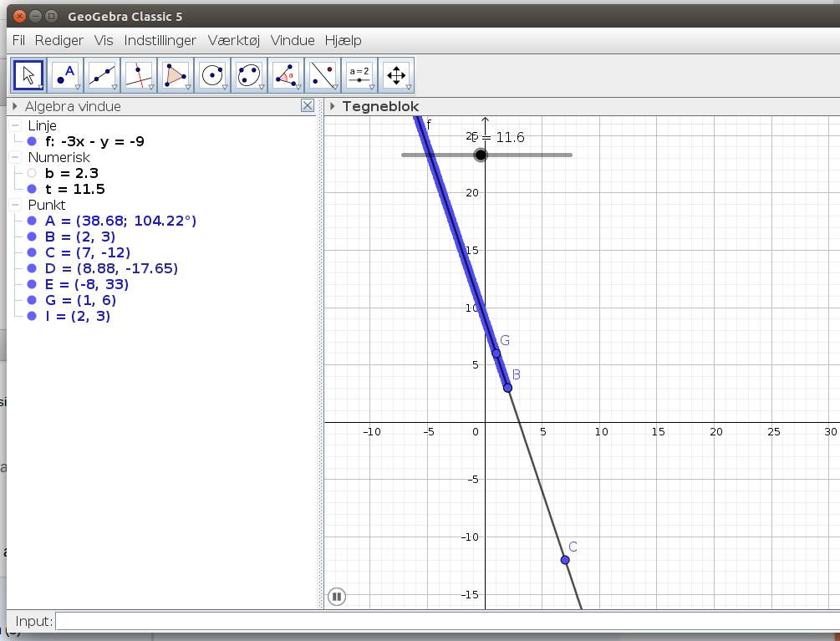This screenshot has height=641, width=840.
Task: Collapse the Numerisk category
Action: tap(16, 157)
